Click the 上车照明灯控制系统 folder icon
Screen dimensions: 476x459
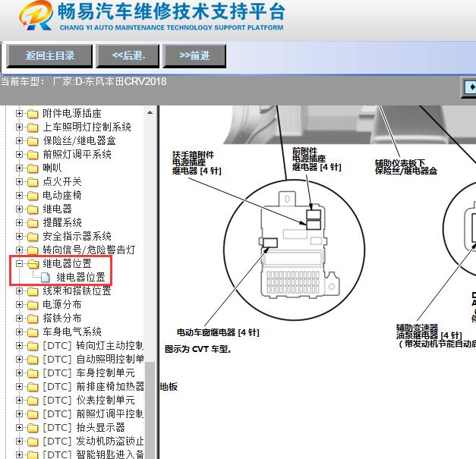33,127
